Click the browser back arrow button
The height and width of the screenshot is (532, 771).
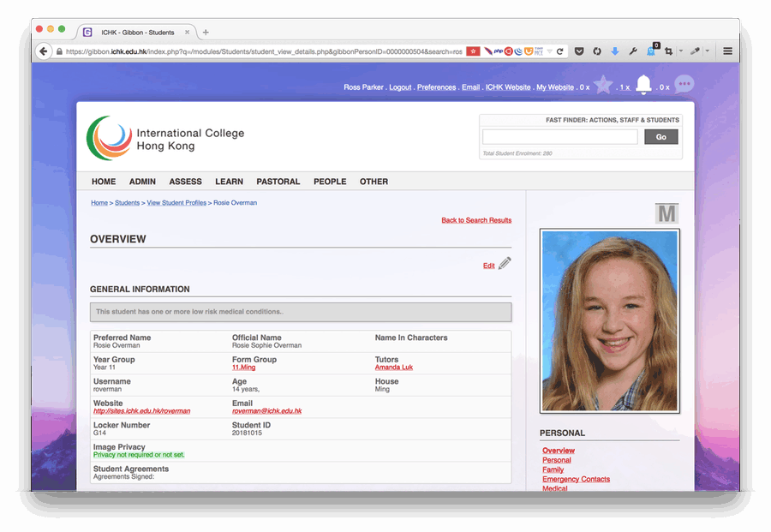[x=44, y=51]
